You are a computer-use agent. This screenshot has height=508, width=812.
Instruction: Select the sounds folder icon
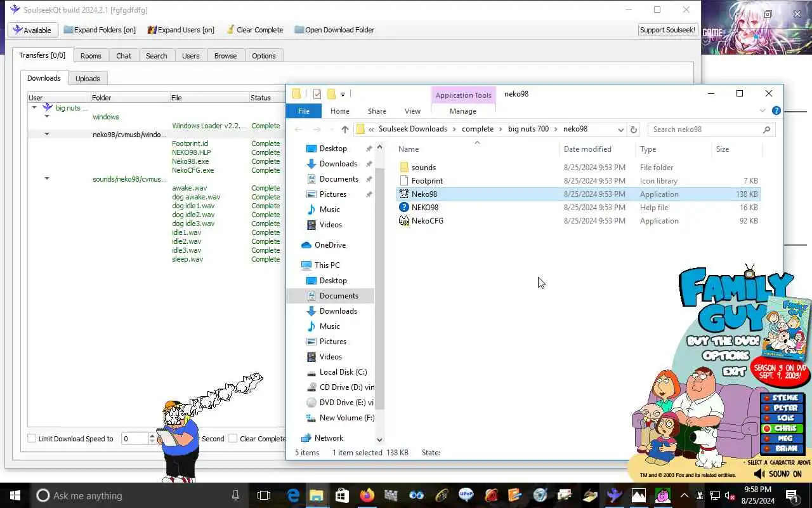click(x=403, y=167)
